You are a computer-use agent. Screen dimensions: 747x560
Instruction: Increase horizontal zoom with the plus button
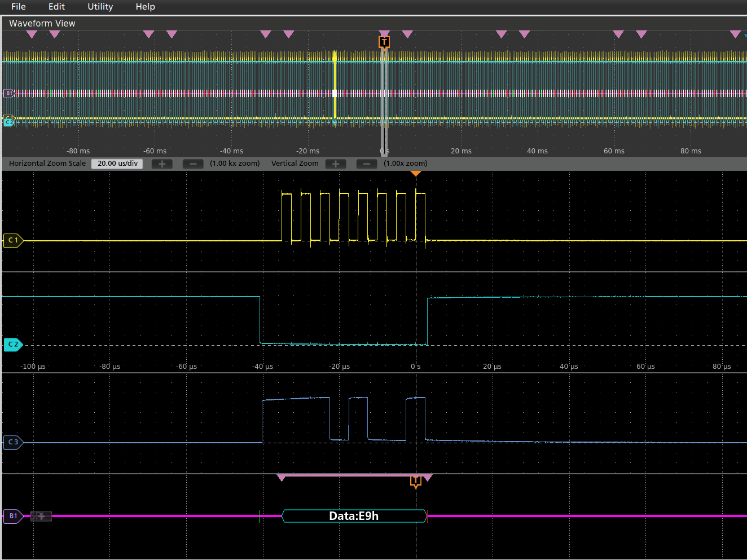(162, 164)
